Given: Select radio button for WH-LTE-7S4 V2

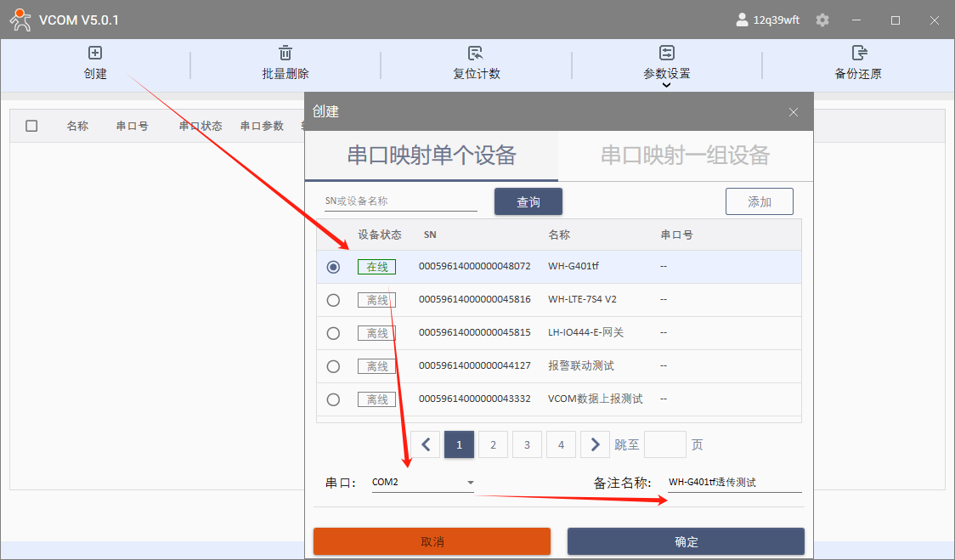Looking at the screenshot, I should pos(333,300).
